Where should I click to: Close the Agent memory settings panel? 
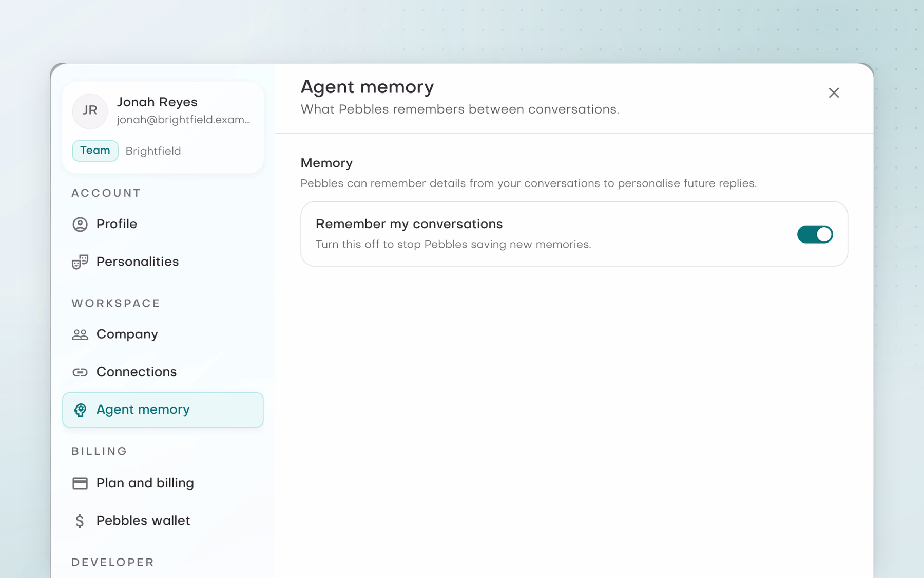834,93
